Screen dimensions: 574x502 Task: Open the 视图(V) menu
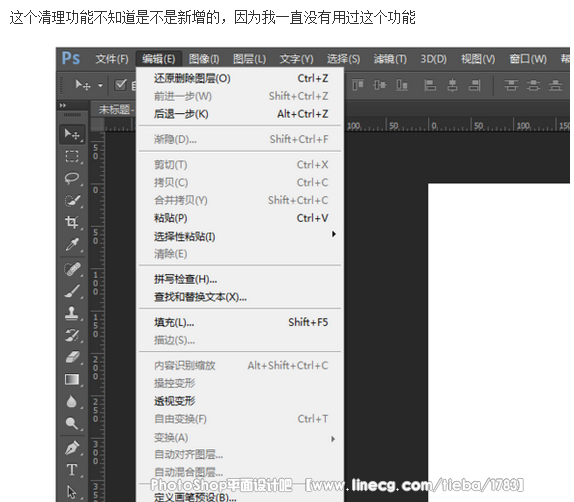[478, 59]
